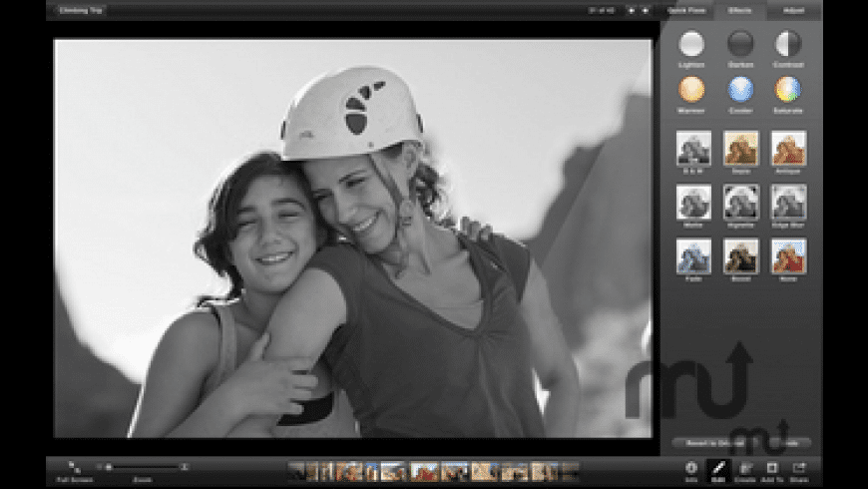Screen dimensions: 868x489
Task: Open the Share menu icon
Action: click(x=799, y=468)
